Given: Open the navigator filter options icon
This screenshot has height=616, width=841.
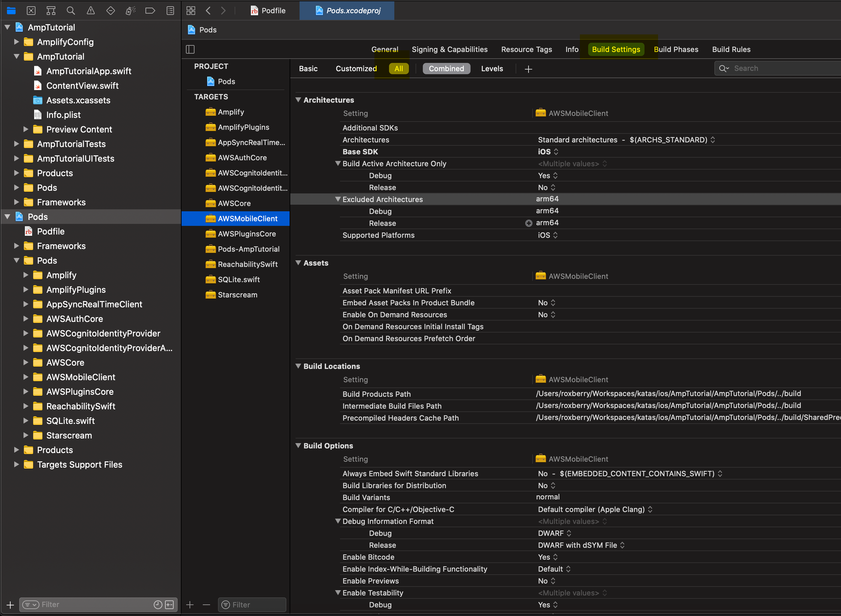Looking at the screenshot, I should click(30, 605).
